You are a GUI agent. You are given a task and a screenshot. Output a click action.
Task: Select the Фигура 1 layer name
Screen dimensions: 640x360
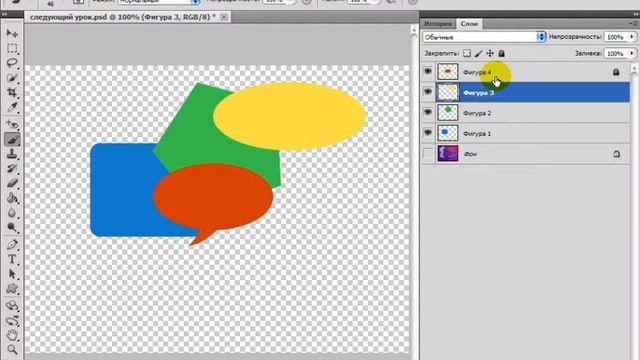point(477,133)
